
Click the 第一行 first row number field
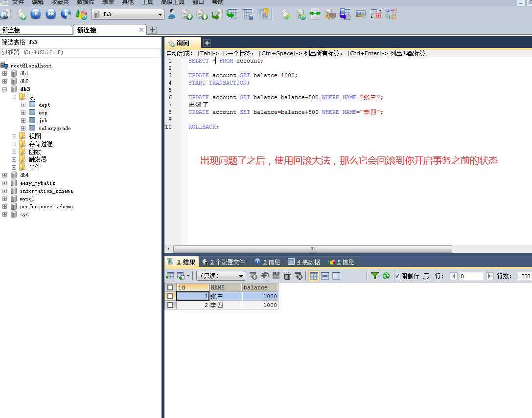pyautogui.click(x=471, y=276)
